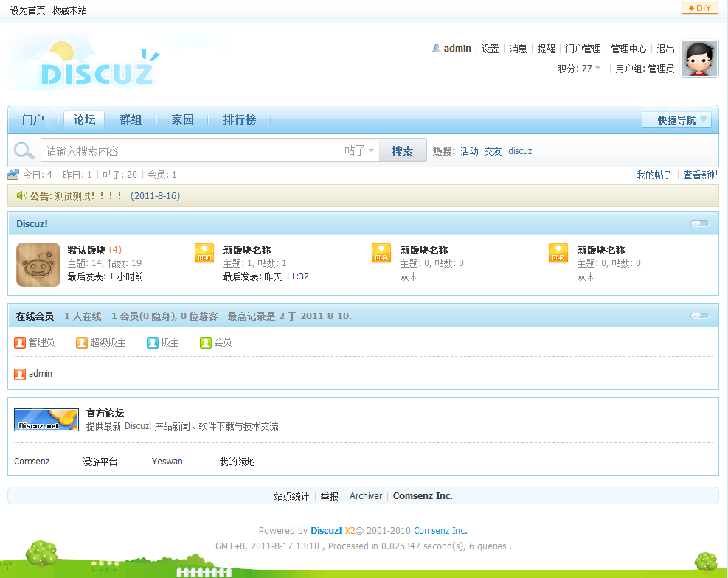Click 最后发表: 1 小时前 link
Image resolution: width=728 pixels, height=578 pixels.
click(x=105, y=277)
